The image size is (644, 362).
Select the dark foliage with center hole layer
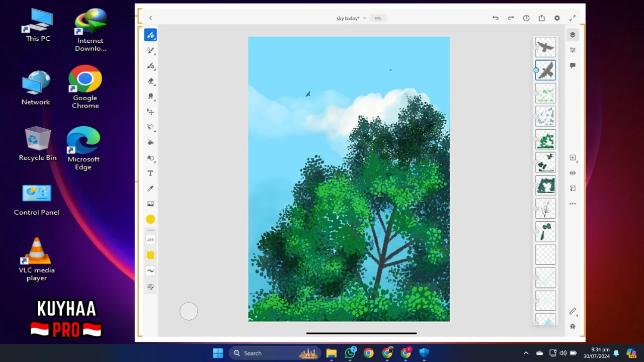(x=546, y=186)
